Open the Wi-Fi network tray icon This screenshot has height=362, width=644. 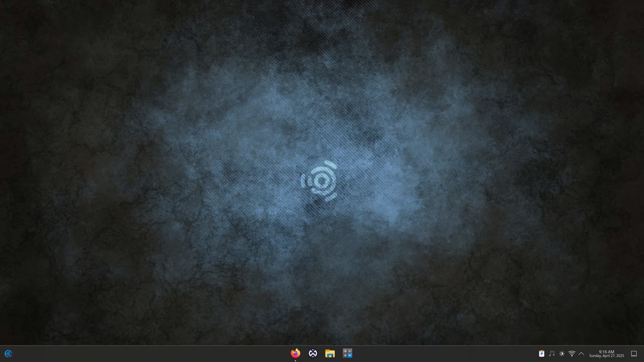(x=572, y=354)
